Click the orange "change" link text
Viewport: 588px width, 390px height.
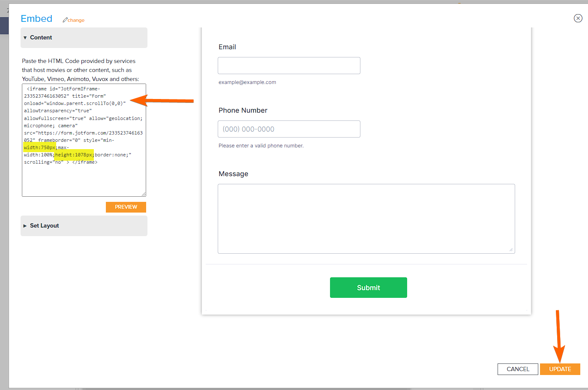(x=76, y=20)
